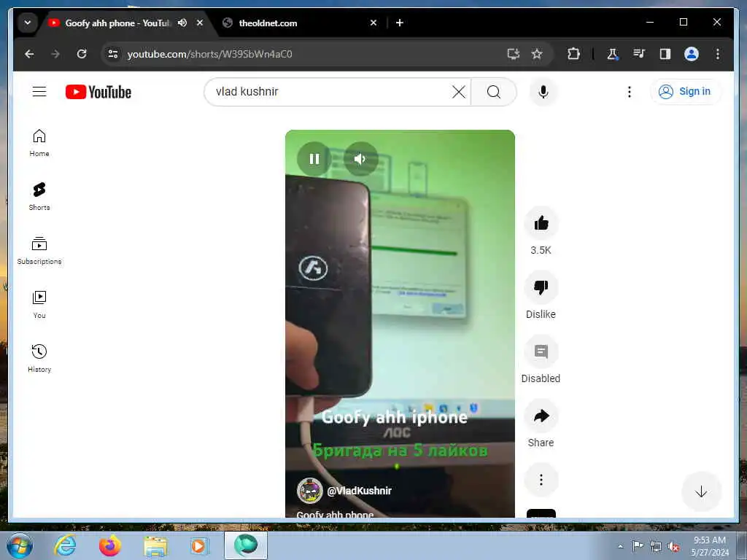Open @VladKushnir channel link

tap(359, 491)
